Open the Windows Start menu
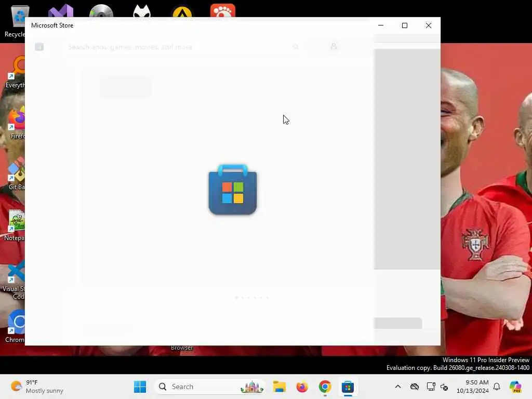 (x=140, y=387)
